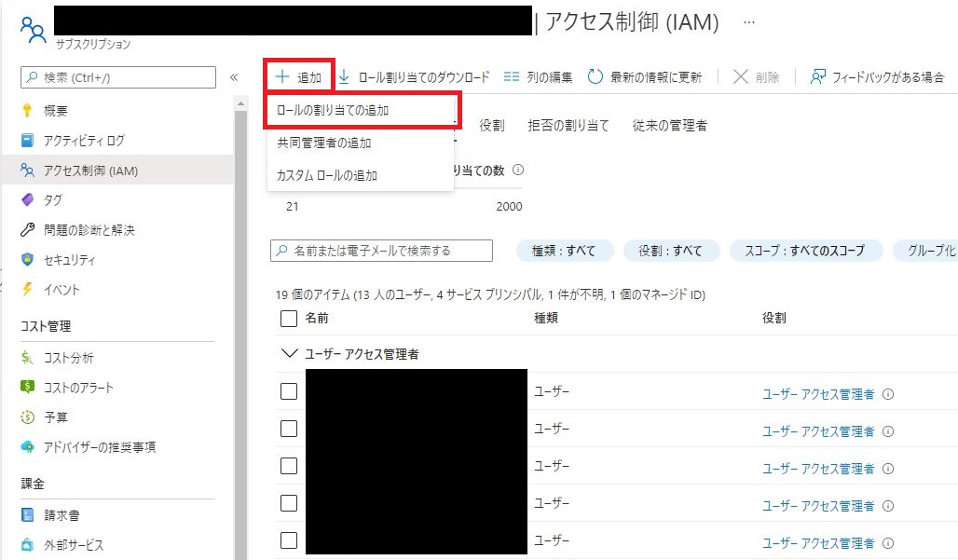
Task: Click the sidebar vertical scrollbar
Action: tap(240, 335)
